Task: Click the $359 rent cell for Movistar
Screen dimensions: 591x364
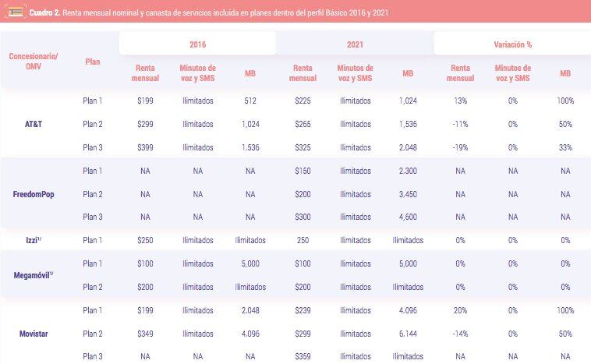Action: 303,357
